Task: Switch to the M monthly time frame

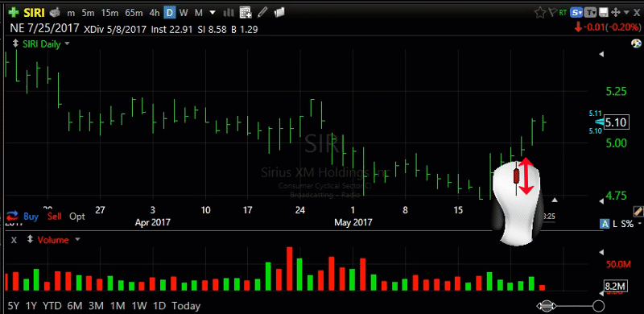Action: coord(198,13)
